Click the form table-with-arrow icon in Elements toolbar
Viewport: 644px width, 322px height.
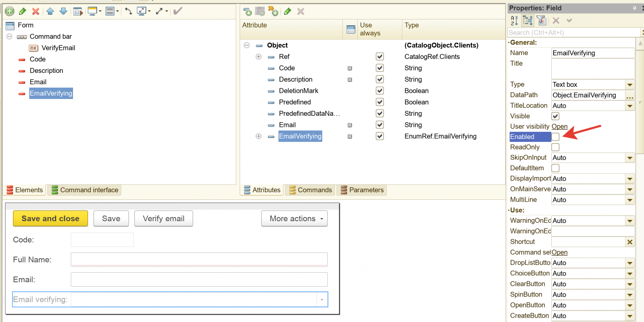point(78,11)
